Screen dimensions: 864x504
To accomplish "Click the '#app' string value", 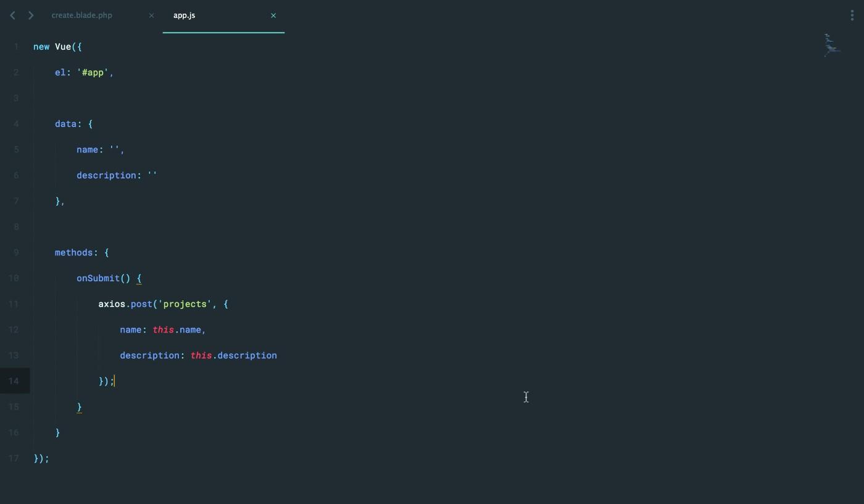I will coord(93,73).
